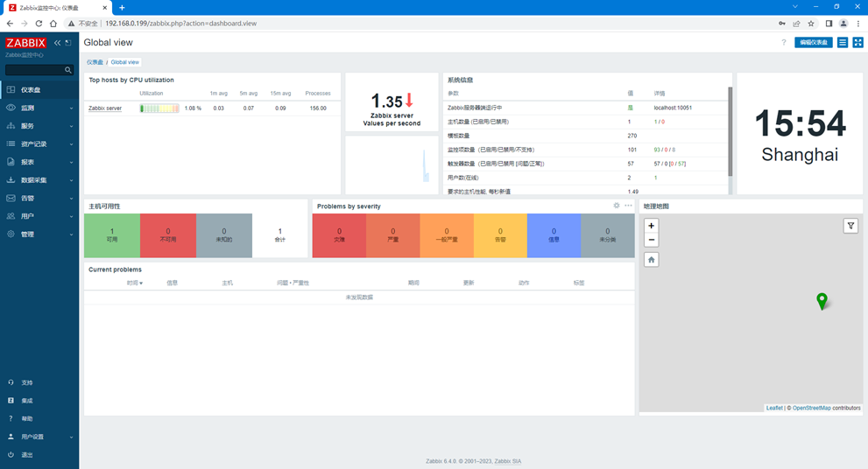Image resolution: width=868 pixels, height=469 pixels.
Task: Click the 仪表盘 breadcrumb link
Action: click(95, 62)
